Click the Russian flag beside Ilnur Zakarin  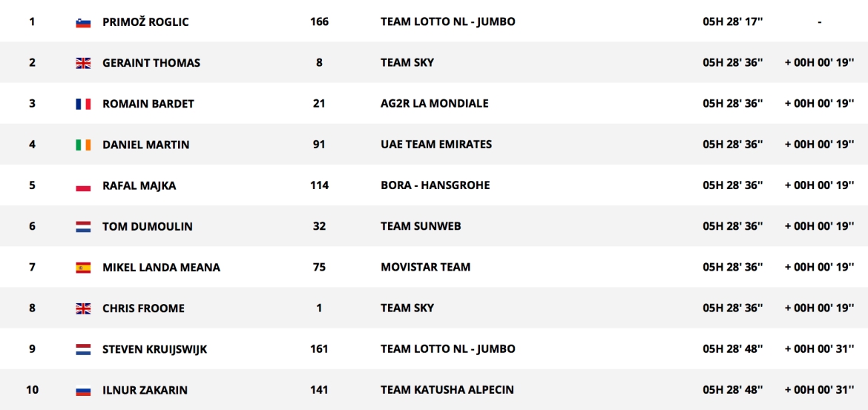pos(83,390)
